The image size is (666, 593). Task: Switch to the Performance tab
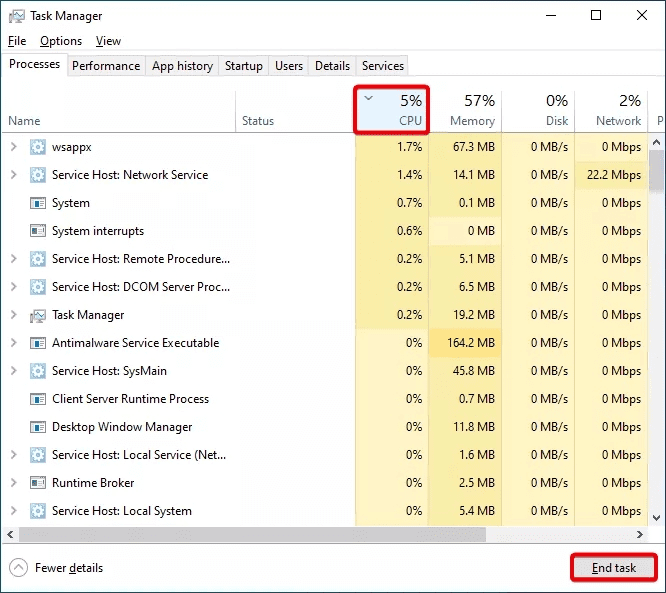pos(106,66)
